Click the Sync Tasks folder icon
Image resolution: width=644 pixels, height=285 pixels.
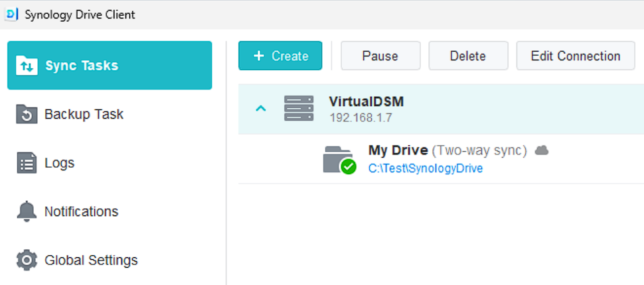click(x=27, y=66)
